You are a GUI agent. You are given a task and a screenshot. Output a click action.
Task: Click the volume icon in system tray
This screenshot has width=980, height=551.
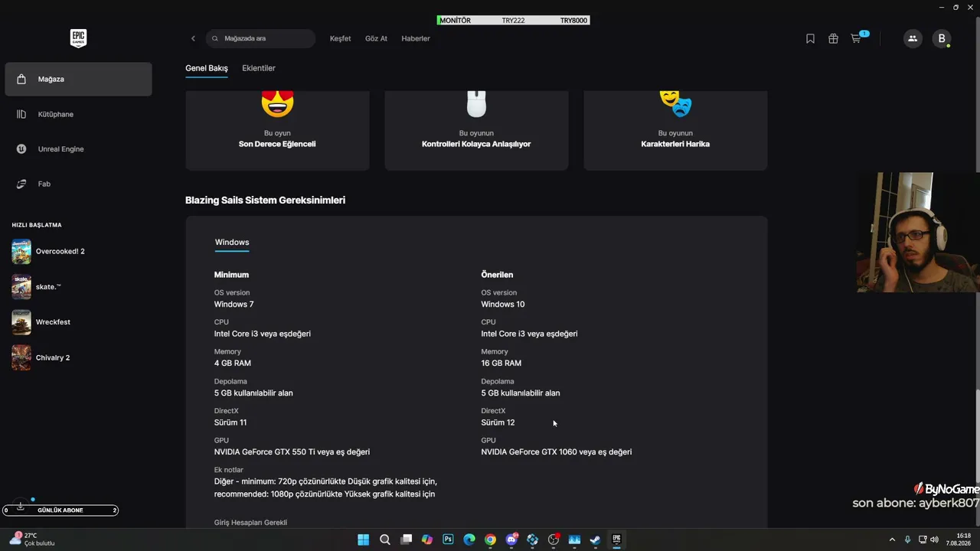tap(934, 540)
